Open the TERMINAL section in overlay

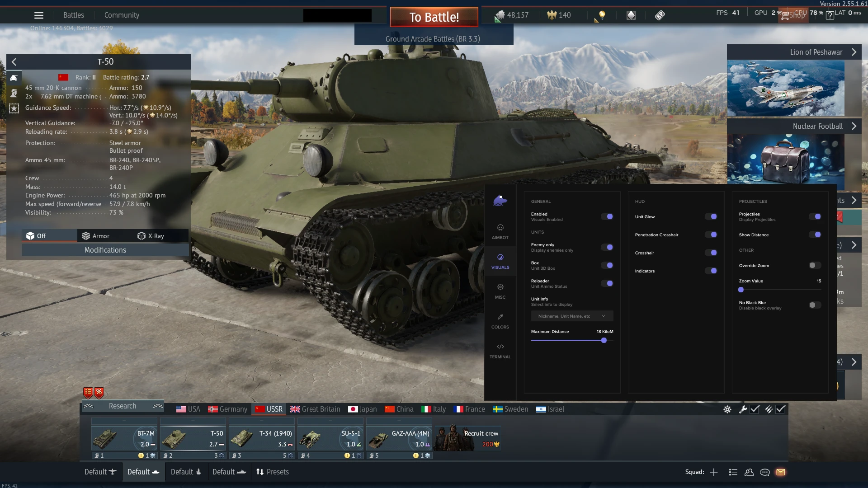pos(500,351)
